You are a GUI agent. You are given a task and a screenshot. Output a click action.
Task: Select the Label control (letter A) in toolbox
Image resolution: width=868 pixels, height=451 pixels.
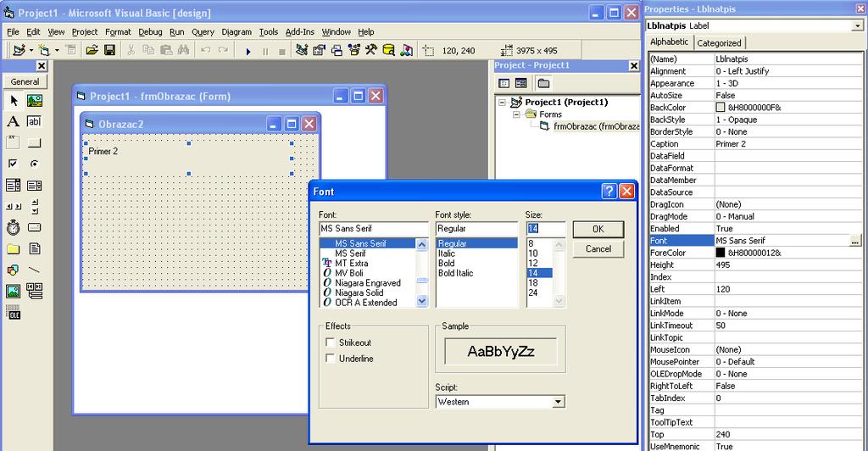pos(14,122)
